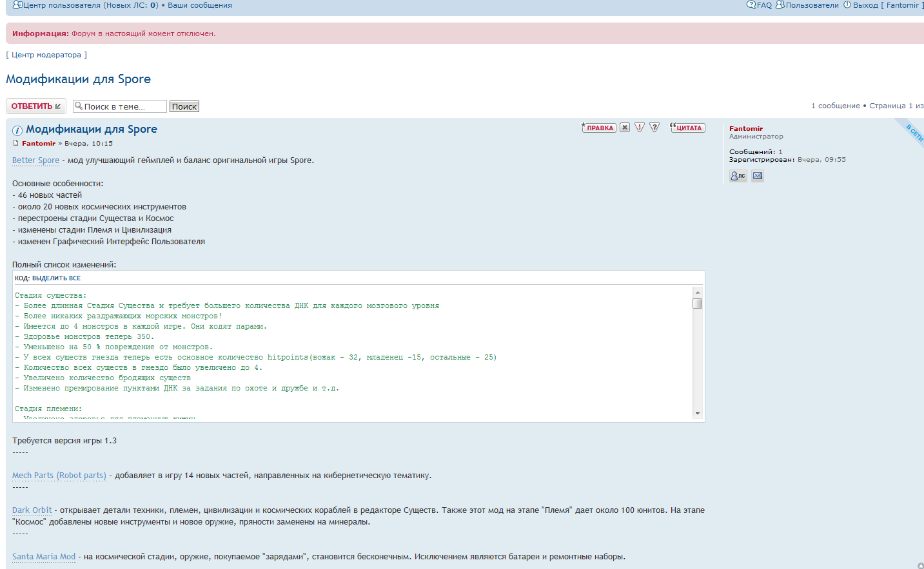Click the post title Модификации для Spore
The height and width of the screenshot is (569, 924).
coord(92,129)
